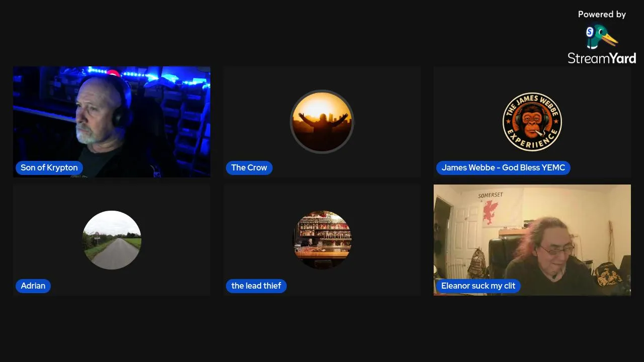644x362 pixels.
Task: Select The Crow's sunset silhouette avatar
Action: pos(322,122)
